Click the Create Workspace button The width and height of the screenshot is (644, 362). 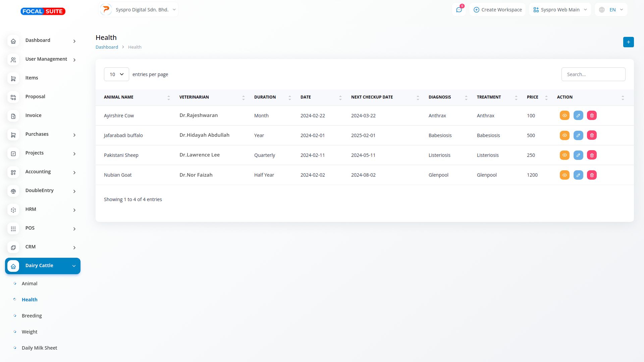click(x=497, y=10)
